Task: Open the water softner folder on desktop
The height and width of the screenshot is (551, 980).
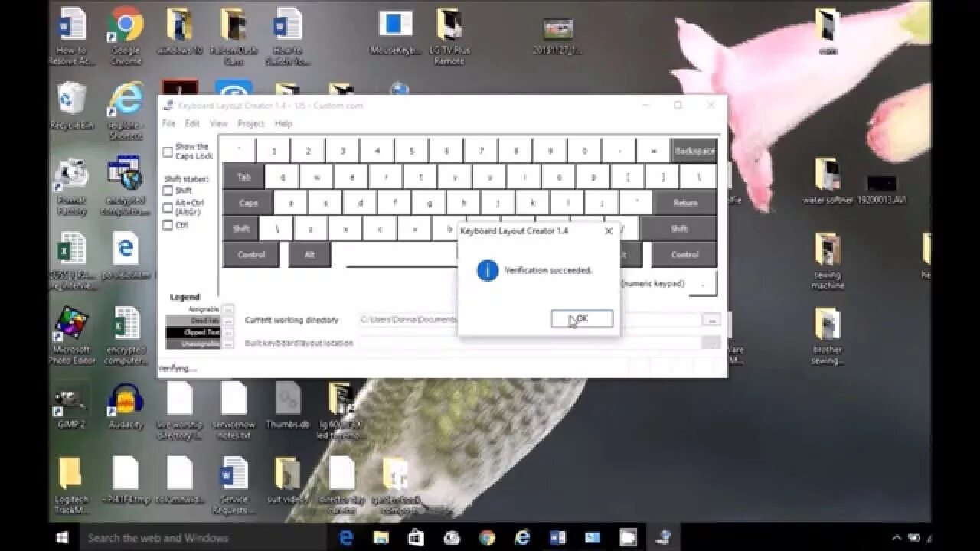Action: click(x=828, y=181)
